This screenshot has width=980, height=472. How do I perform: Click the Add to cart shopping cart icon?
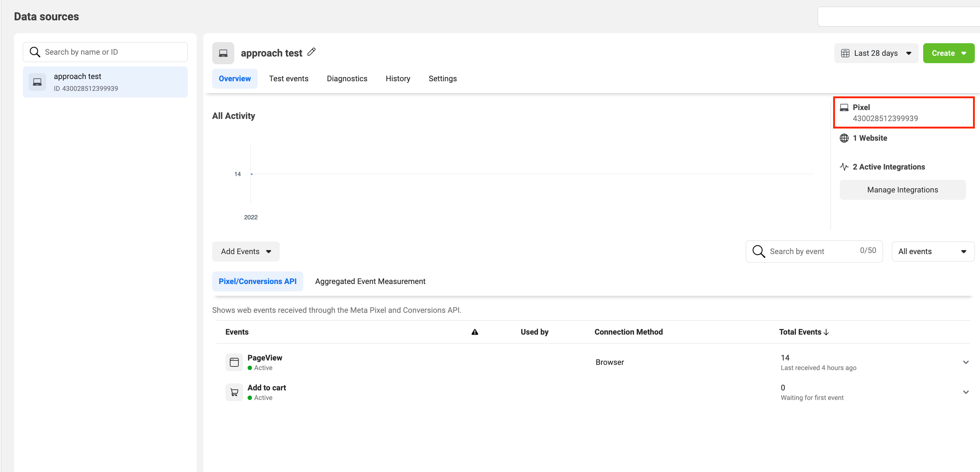coord(234,392)
